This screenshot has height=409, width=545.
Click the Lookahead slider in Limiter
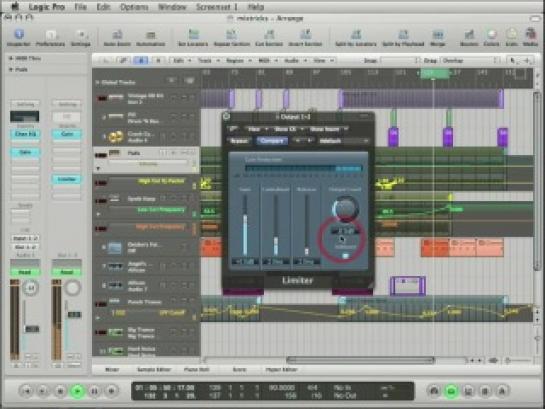coord(276,225)
